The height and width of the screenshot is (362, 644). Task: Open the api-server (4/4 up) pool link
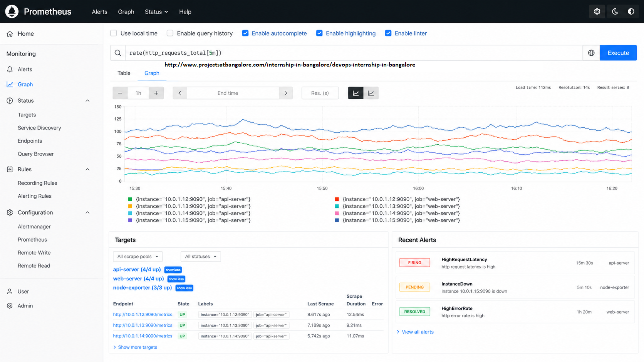click(137, 270)
